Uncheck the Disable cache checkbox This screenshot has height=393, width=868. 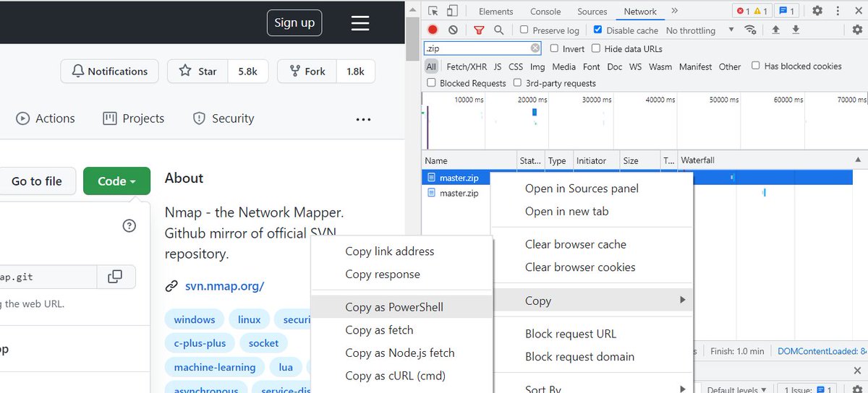pos(597,30)
